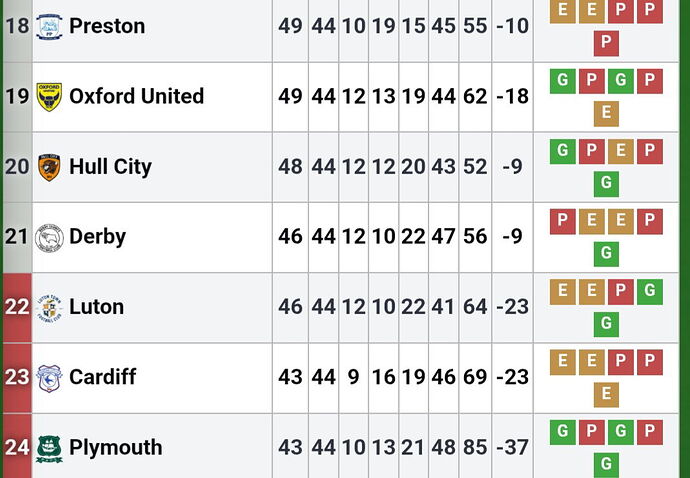Click Luton's second-row green G badge
Screen dimensions: 690x478
[606, 324]
